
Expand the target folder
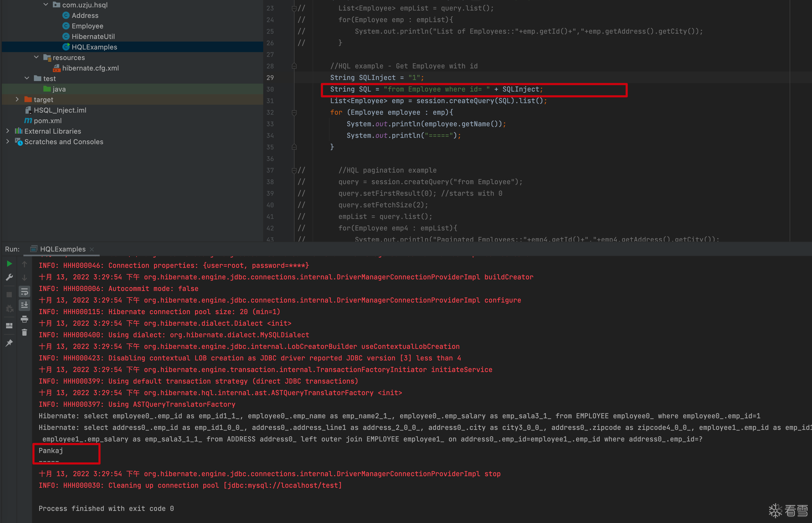pos(17,99)
